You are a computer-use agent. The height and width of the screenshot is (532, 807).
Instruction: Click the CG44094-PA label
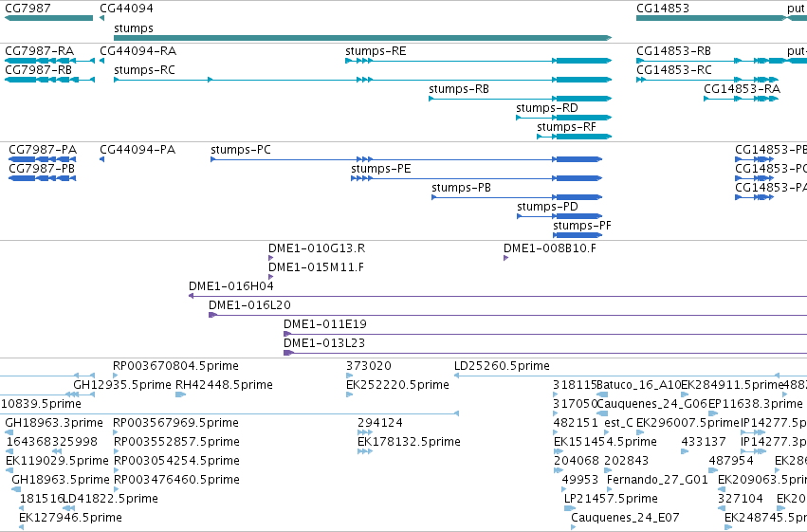point(138,150)
